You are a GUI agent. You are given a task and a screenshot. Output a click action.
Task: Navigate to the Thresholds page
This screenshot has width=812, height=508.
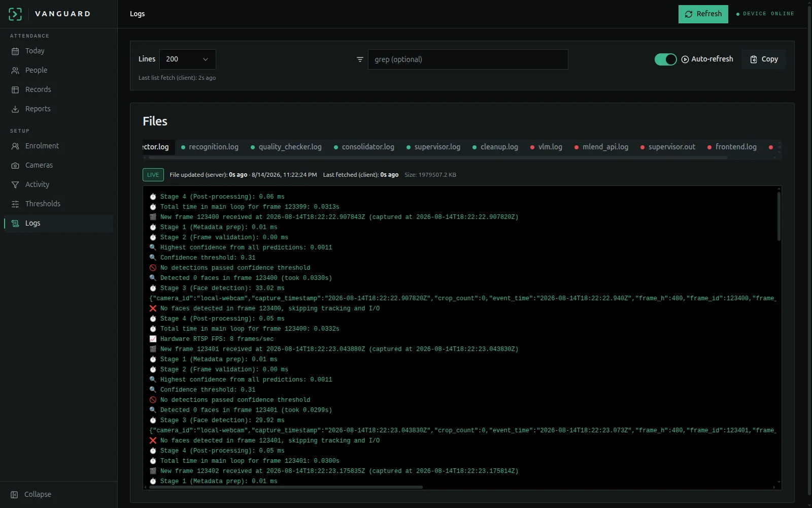58,204
